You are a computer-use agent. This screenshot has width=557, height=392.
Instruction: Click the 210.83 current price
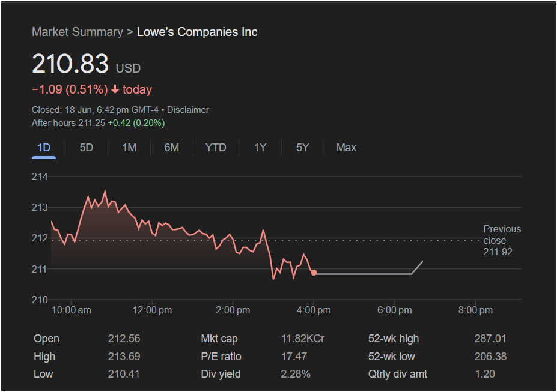[70, 64]
